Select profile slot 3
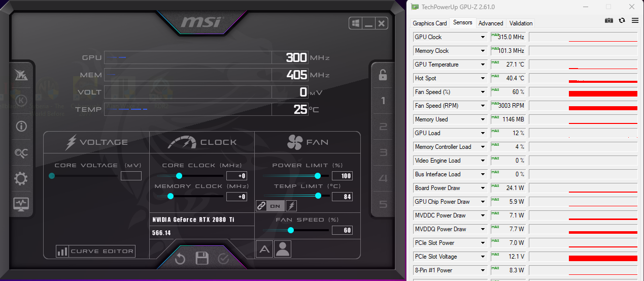 (383, 152)
